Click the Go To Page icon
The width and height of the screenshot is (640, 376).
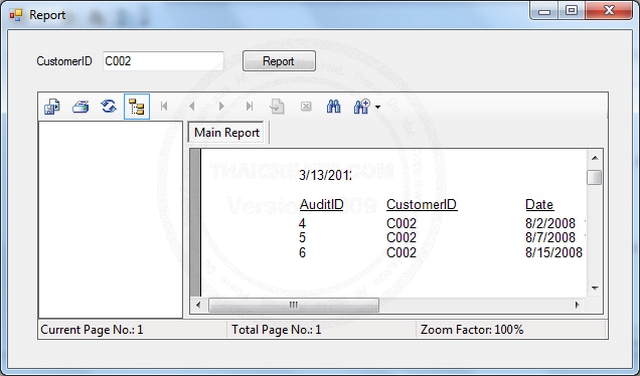coord(277,107)
